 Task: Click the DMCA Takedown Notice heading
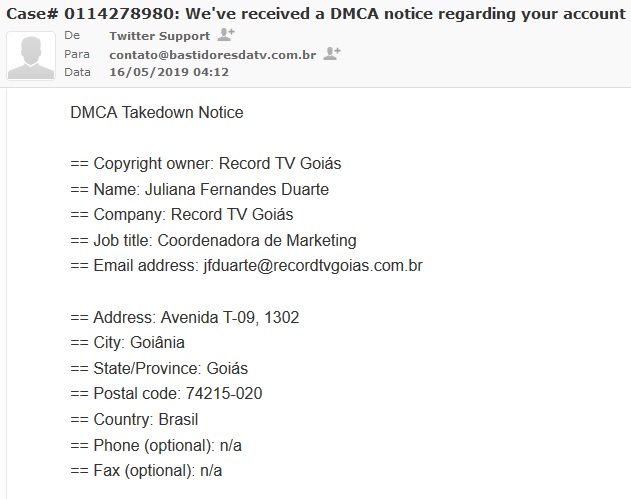(157, 112)
